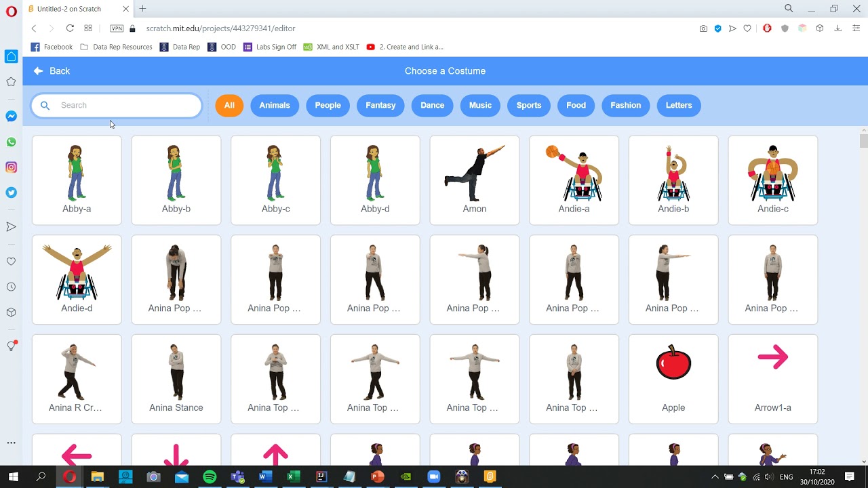The width and height of the screenshot is (868, 488).
Task: Choose the Apple costume
Action: click(x=673, y=379)
